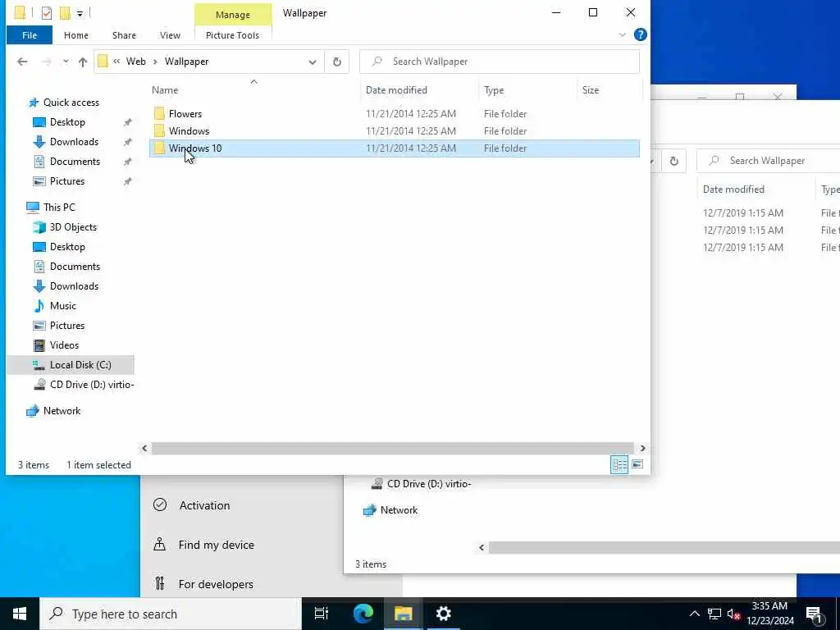Select Quick access in navigation pane
The width and height of the screenshot is (840, 630).
[71, 103]
